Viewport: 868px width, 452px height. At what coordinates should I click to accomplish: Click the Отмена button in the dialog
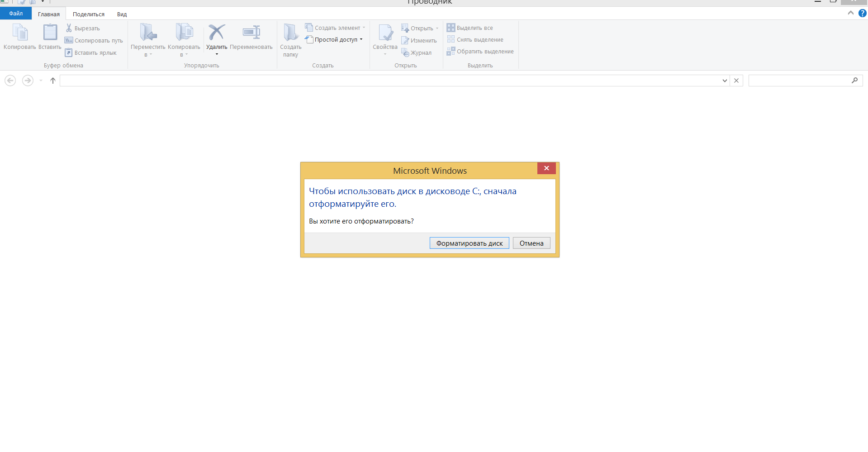[x=531, y=243]
